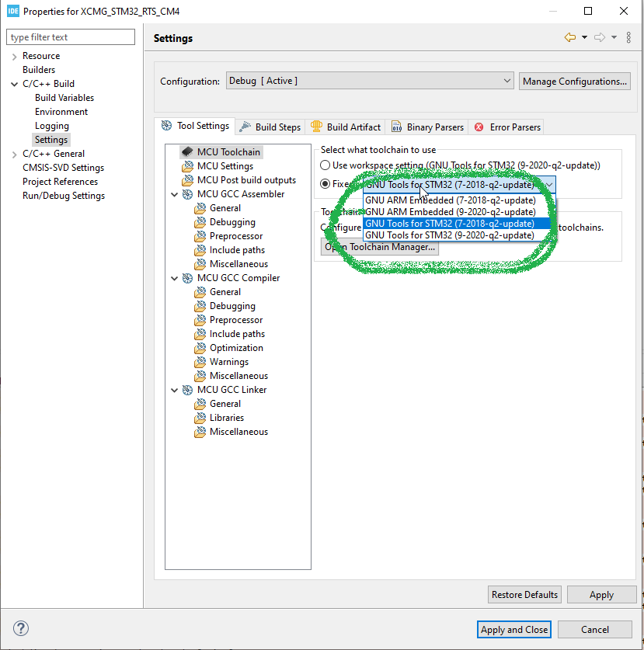Switch to the Build Artifact tab
Image resolution: width=644 pixels, height=650 pixels.
346,127
